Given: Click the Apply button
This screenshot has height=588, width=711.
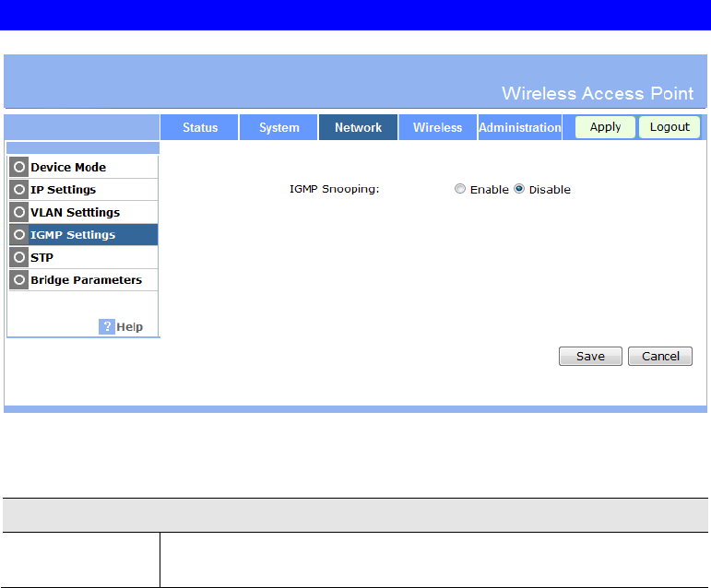Looking at the screenshot, I should 605,127.
